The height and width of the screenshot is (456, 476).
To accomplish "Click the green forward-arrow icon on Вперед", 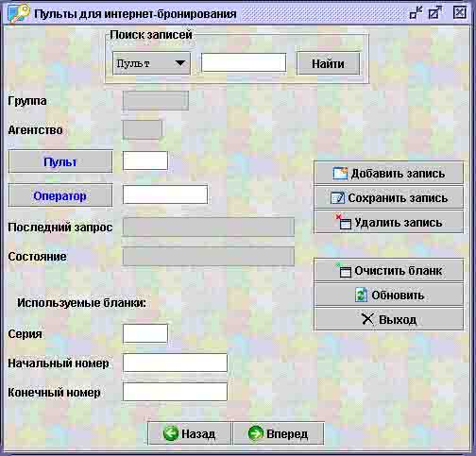I will point(256,433).
